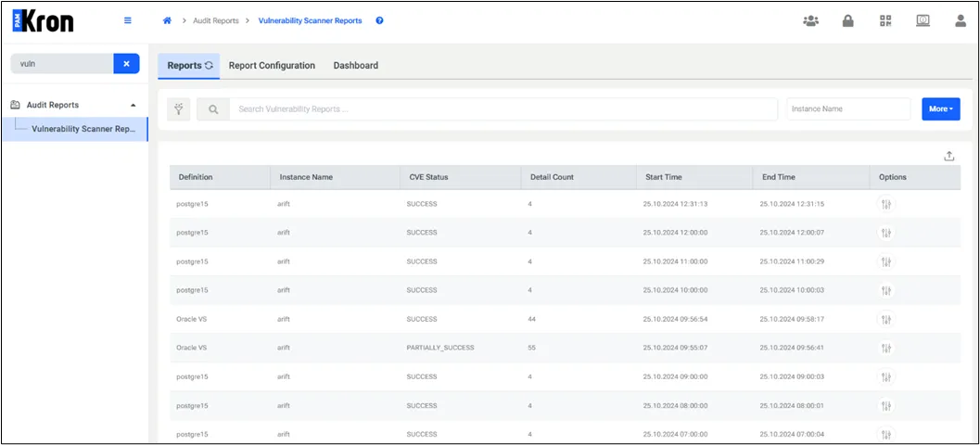The width and height of the screenshot is (980, 445).
Task: Switch to Report Configuration tab
Action: (272, 66)
